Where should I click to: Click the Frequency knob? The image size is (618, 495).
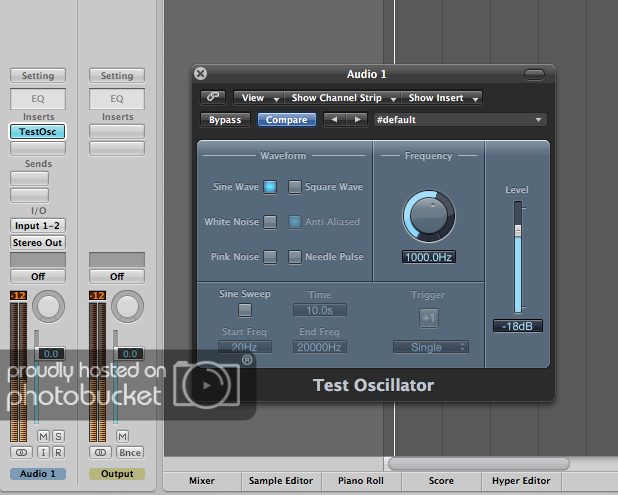[x=429, y=216]
